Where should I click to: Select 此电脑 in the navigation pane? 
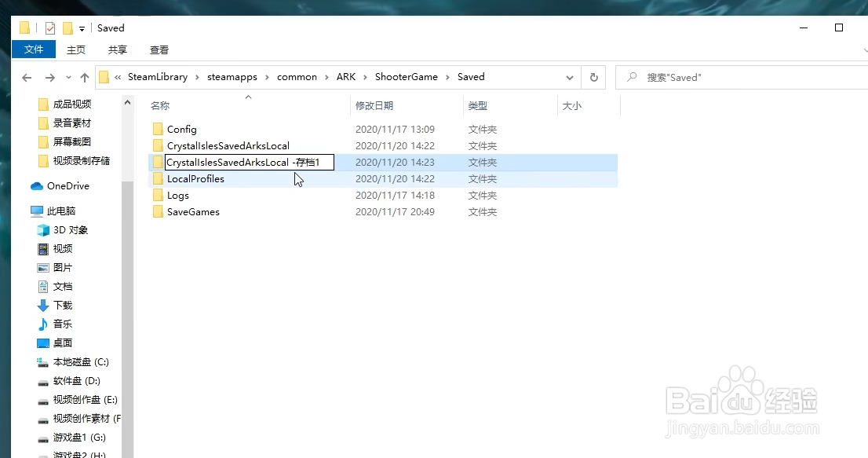tap(61, 211)
